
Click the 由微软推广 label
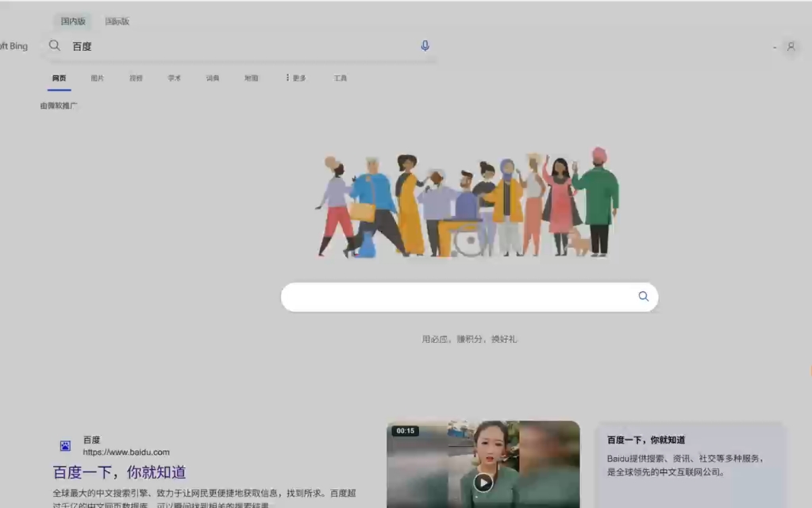click(59, 106)
